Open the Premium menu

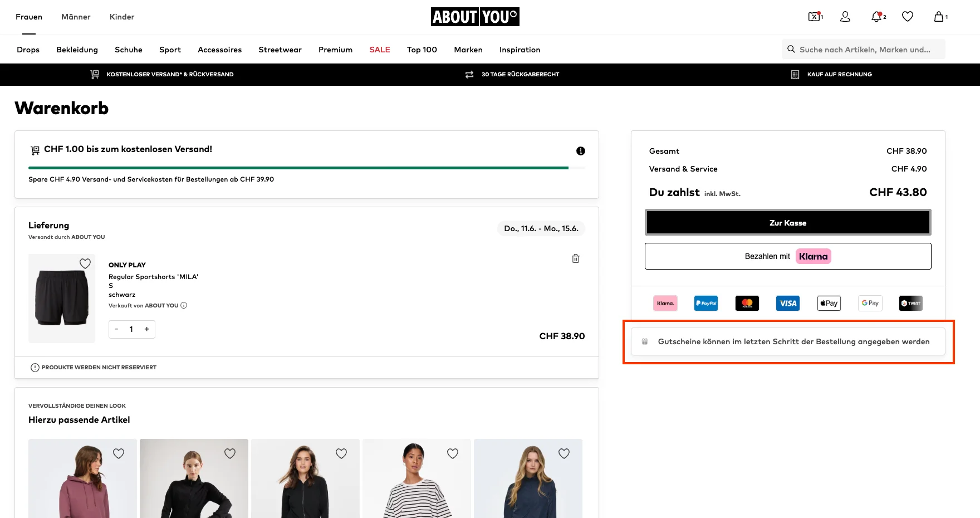click(x=335, y=50)
